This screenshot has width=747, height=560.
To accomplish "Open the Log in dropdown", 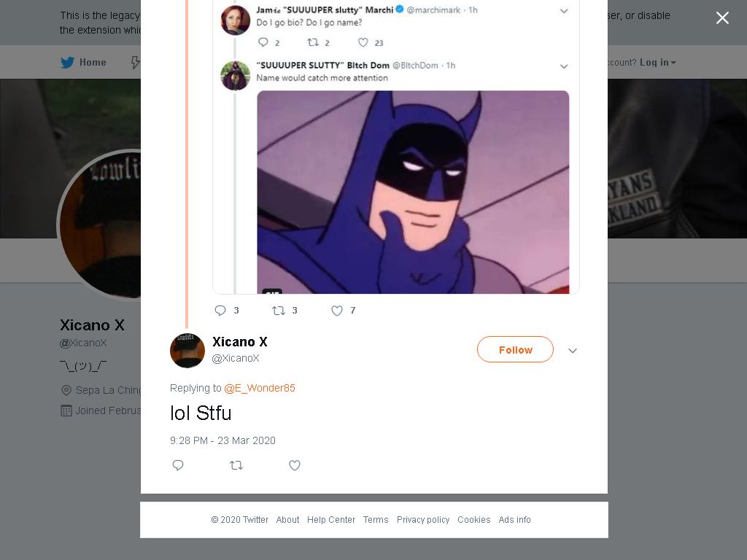I will tap(657, 63).
